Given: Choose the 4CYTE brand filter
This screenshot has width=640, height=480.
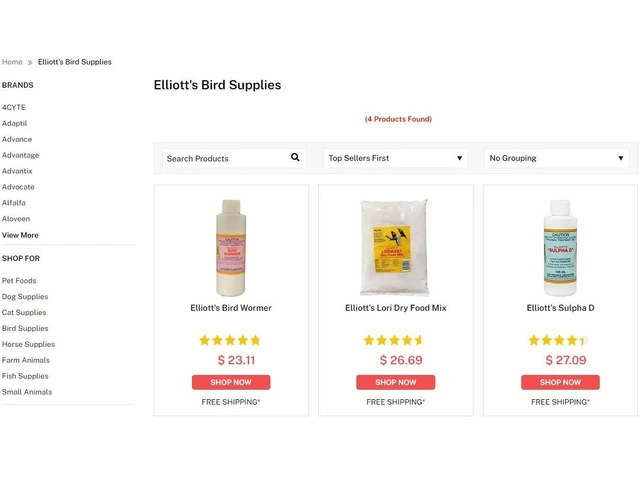Looking at the screenshot, I should click(14, 107).
